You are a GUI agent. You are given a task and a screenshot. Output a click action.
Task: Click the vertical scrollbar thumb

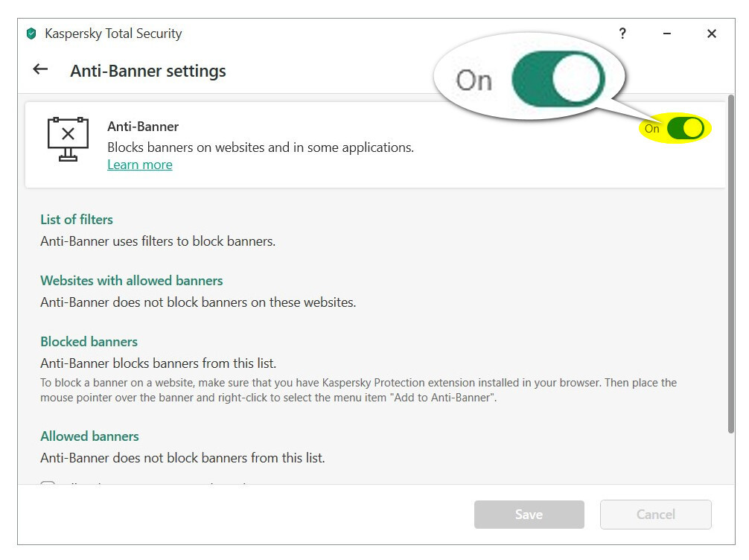point(730,264)
